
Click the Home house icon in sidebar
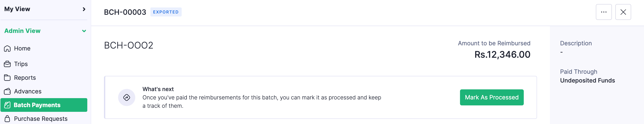pyautogui.click(x=7, y=49)
